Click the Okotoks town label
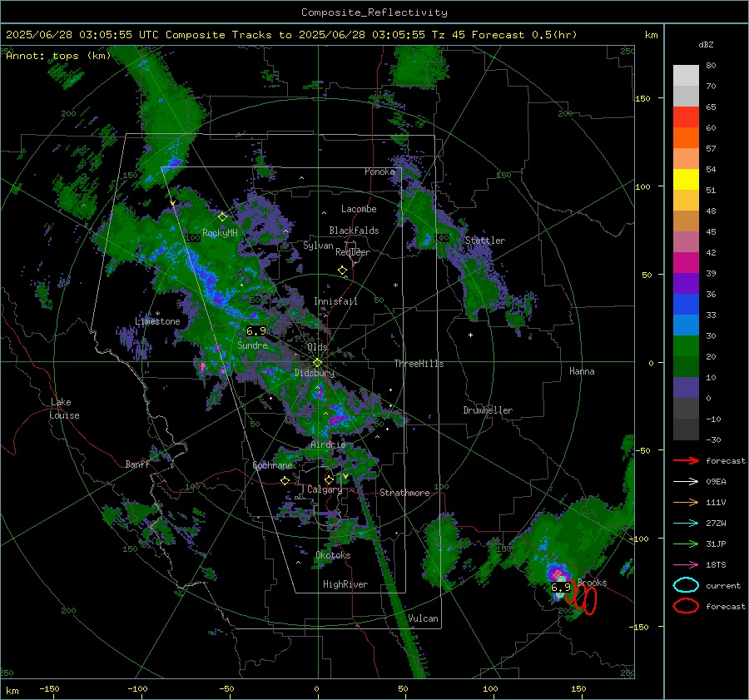Image resolution: width=749 pixels, height=700 pixels. 333,555
